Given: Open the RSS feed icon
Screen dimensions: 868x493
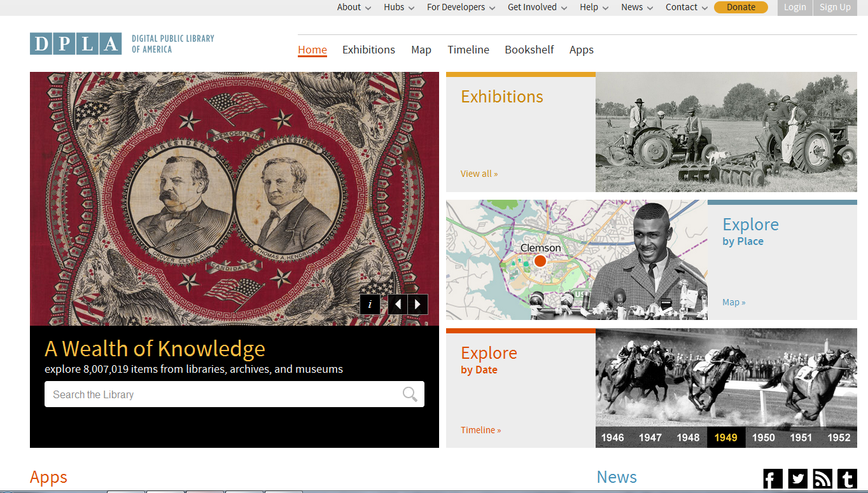Looking at the screenshot, I should 823,478.
